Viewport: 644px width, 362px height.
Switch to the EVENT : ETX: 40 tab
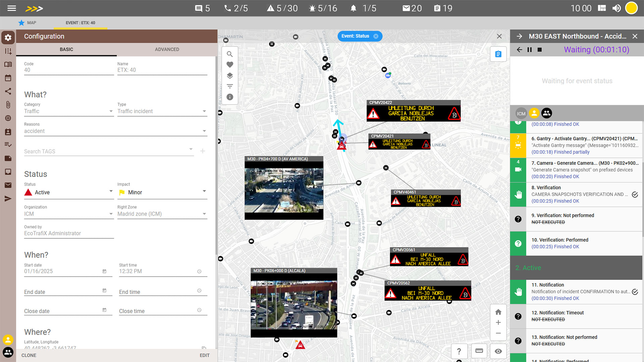coord(80,23)
